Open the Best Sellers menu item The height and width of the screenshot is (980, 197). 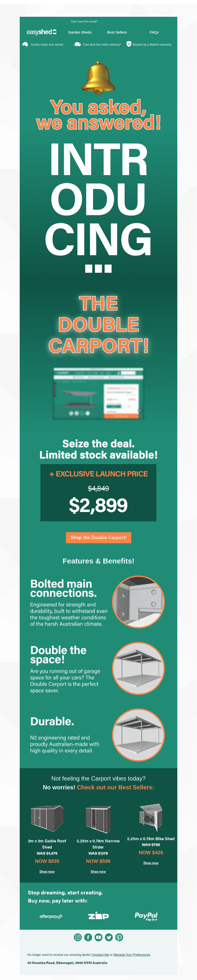117,32
